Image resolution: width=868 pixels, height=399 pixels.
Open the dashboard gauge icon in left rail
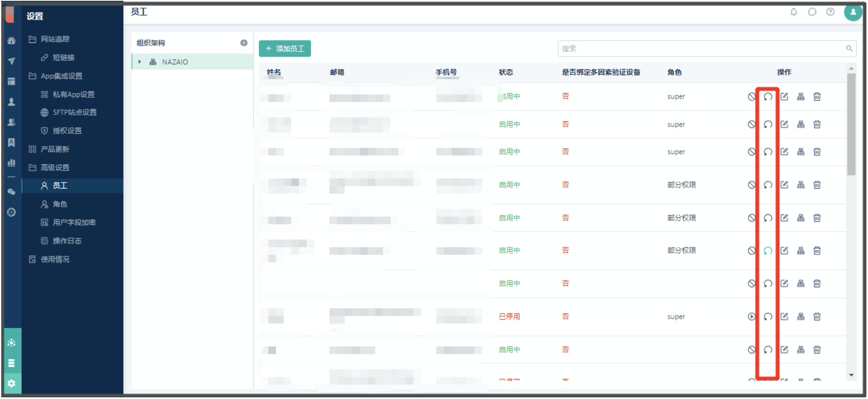pos(11,41)
